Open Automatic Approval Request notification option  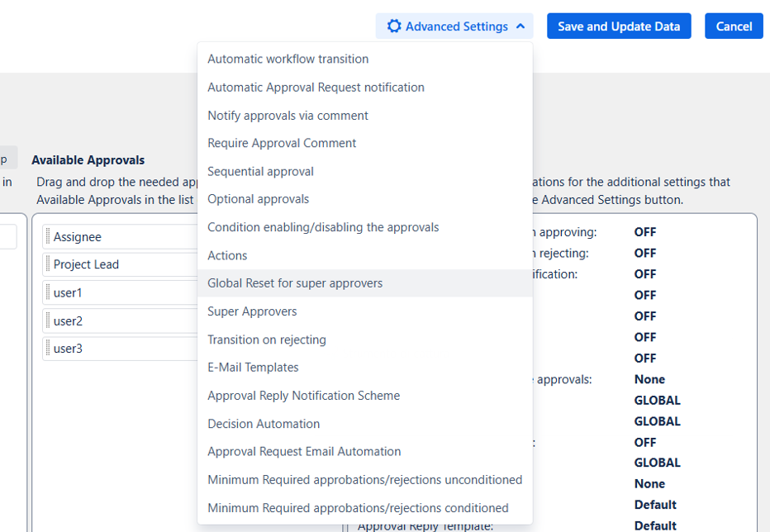tap(316, 88)
